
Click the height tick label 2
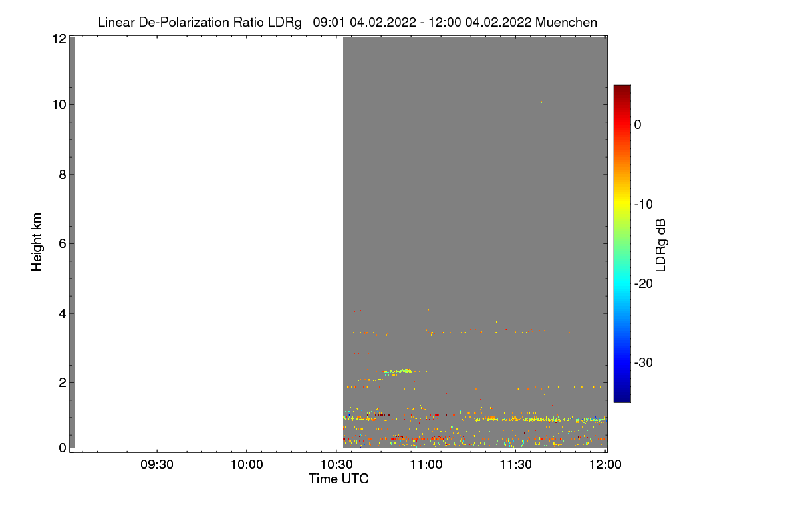(x=62, y=382)
